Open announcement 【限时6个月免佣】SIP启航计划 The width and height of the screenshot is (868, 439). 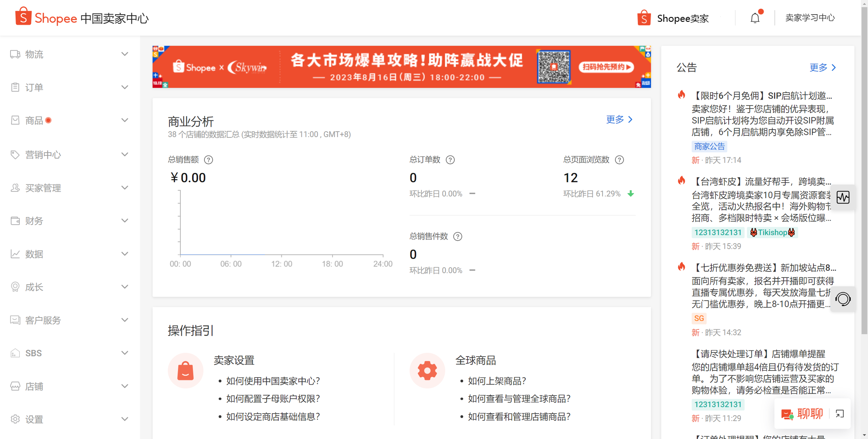point(762,96)
